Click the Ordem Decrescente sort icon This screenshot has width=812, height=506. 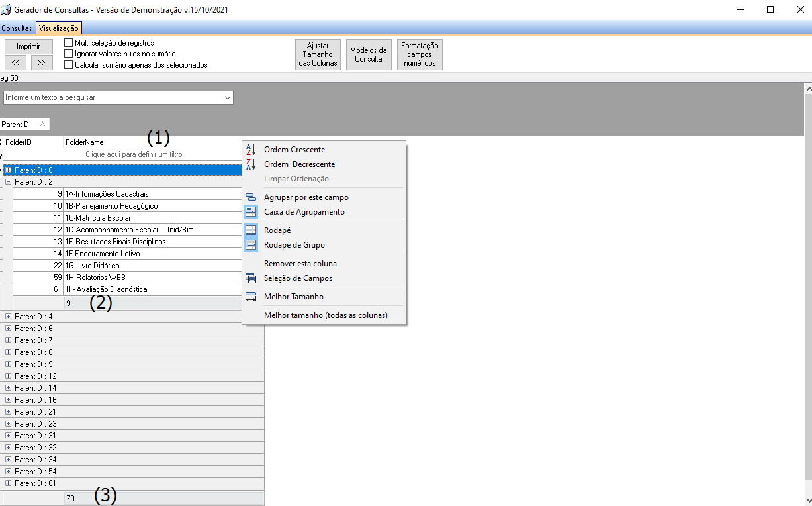click(251, 164)
